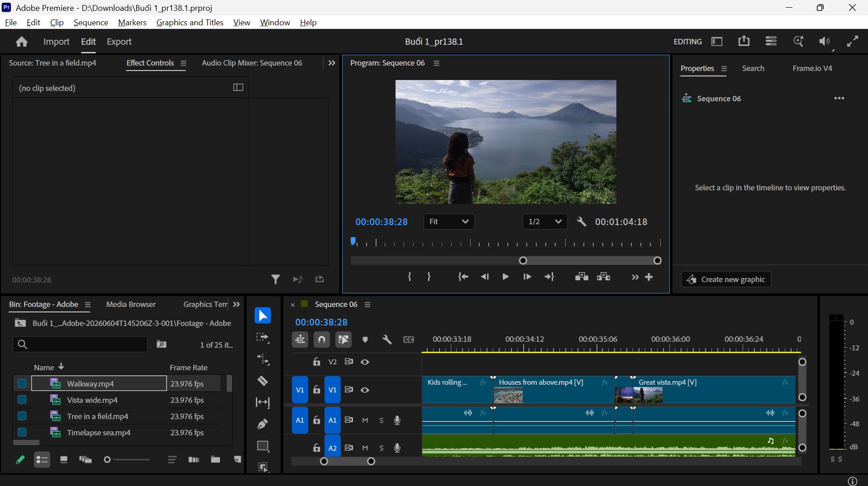Screen dimensions: 868x486
Task: Go to the Export workspace
Action: [119, 42]
